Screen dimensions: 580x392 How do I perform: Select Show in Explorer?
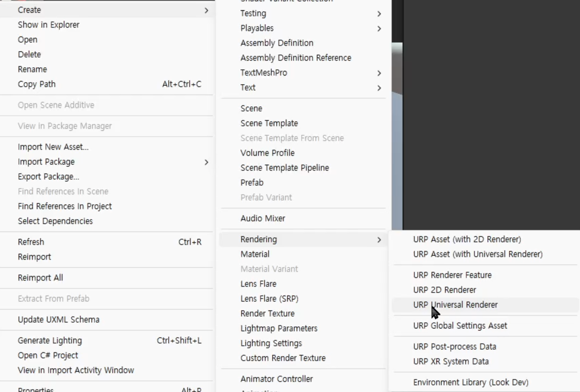pyautogui.click(x=107, y=25)
